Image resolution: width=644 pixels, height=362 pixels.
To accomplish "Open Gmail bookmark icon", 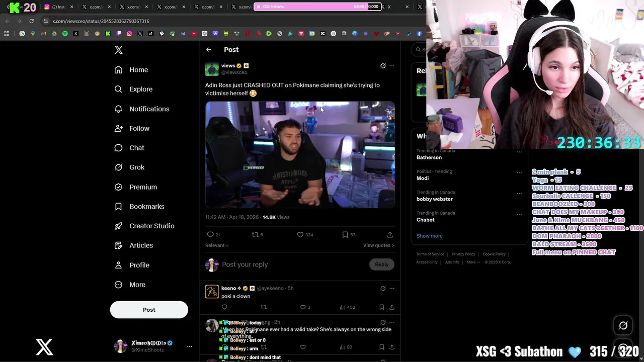I will click(44, 34).
